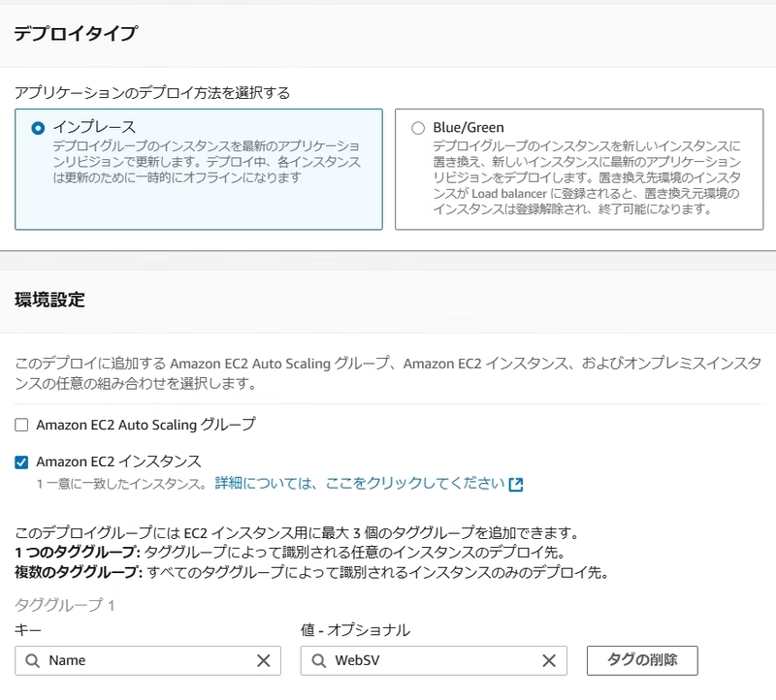The image size is (776, 700).
Task: Select the インプレース deployment radio button
Action: tap(38, 127)
